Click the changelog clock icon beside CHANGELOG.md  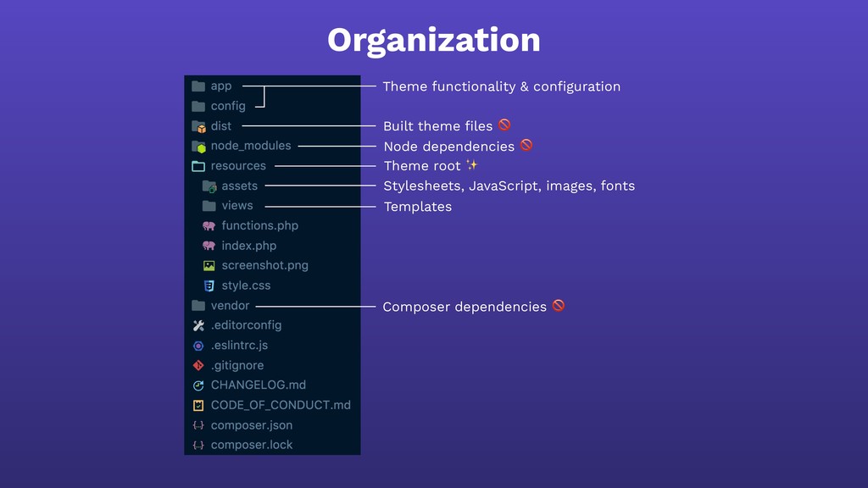tap(198, 385)
